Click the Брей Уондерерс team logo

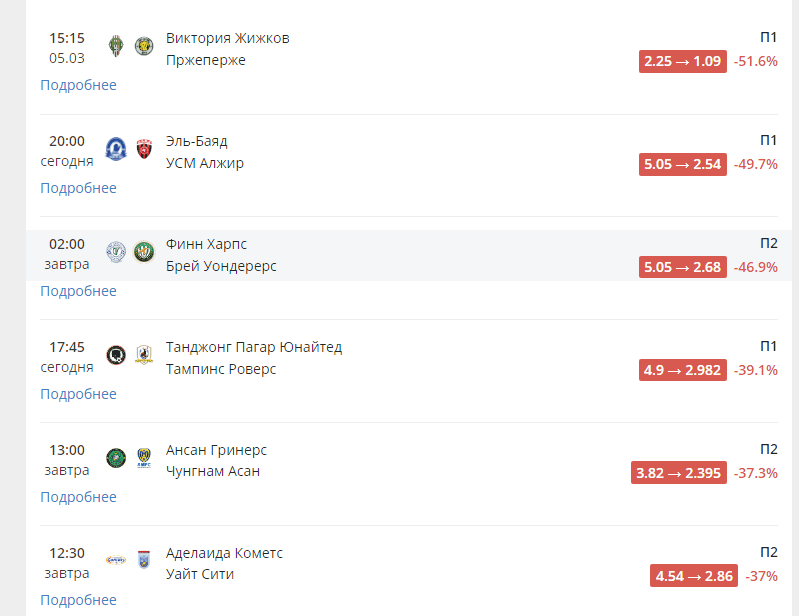144,252
